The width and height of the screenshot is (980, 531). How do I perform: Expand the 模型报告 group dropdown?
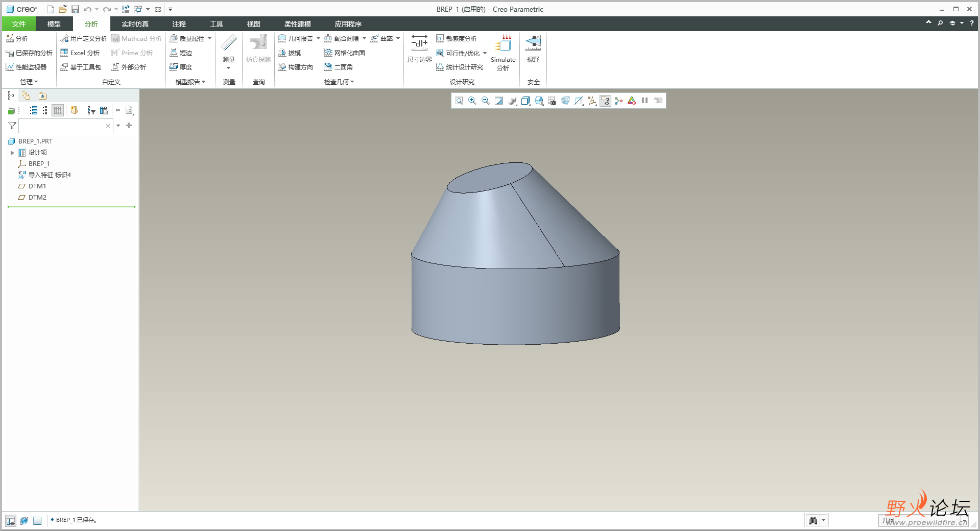click(x=190, y=82)
